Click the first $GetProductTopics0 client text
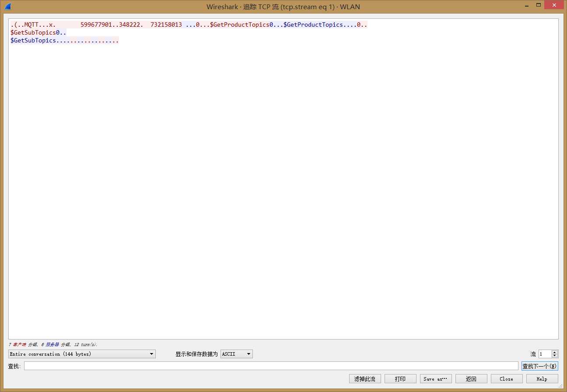Screen dimensions: 567x392 coord(241,25)
